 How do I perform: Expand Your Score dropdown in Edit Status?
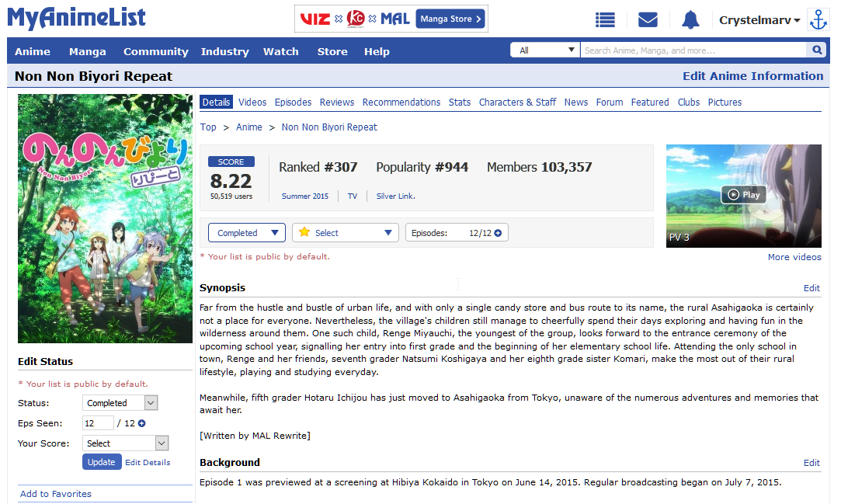click(126, 443)
